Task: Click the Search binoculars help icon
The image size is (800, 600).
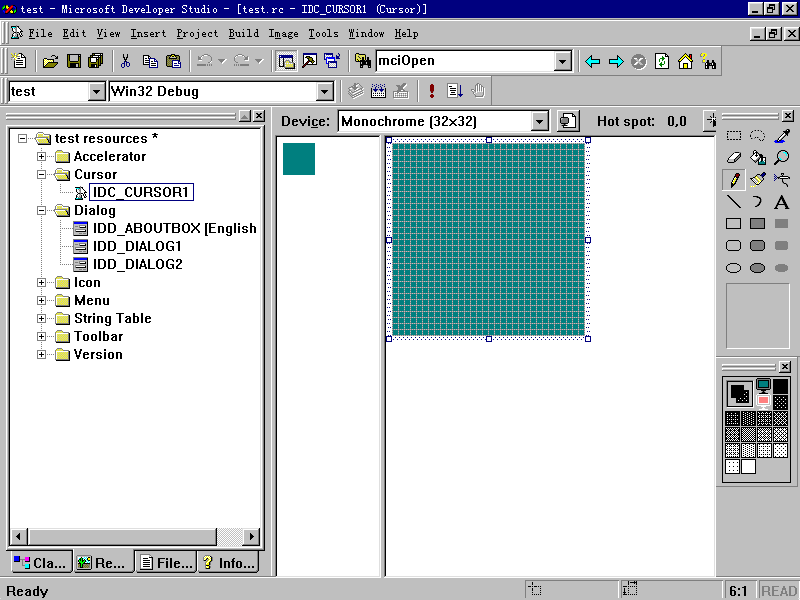Action: pos(708,62)
